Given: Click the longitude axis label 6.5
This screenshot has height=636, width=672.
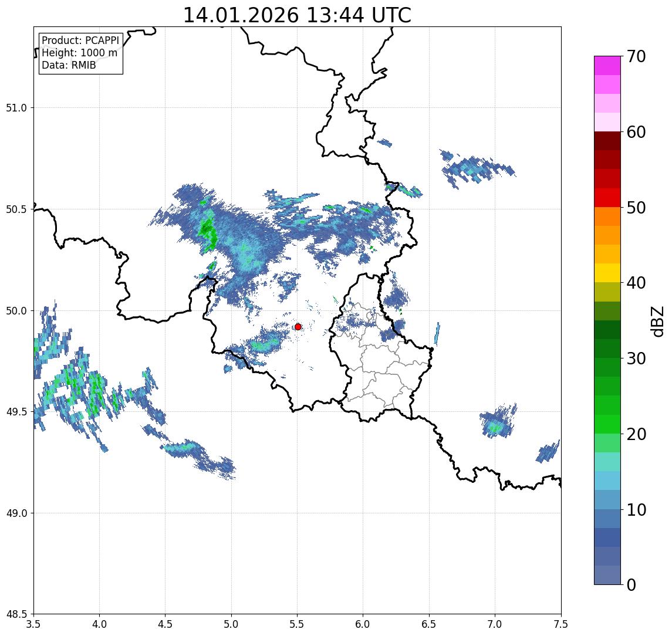Looking at the screenshot, I should tap(429, 624).
